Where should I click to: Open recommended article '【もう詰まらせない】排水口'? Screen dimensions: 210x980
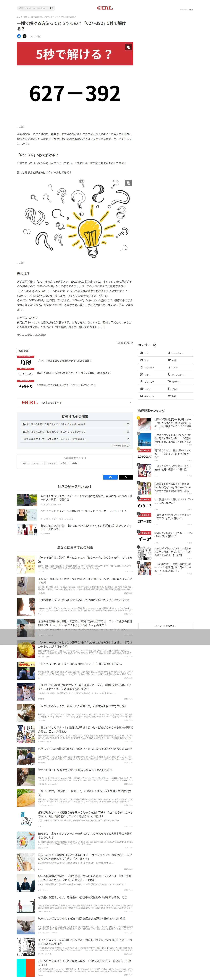pyautogui.click(x=75, y=670)
